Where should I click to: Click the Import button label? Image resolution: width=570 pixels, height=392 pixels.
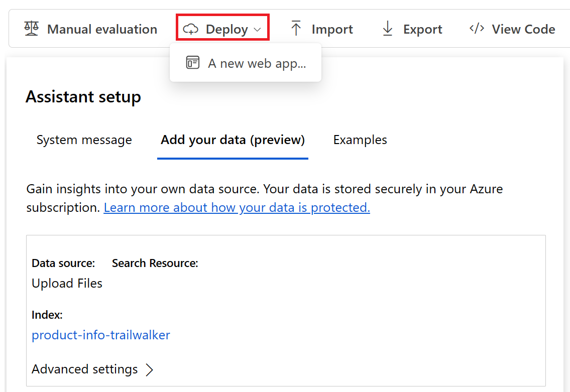(332, 29)
